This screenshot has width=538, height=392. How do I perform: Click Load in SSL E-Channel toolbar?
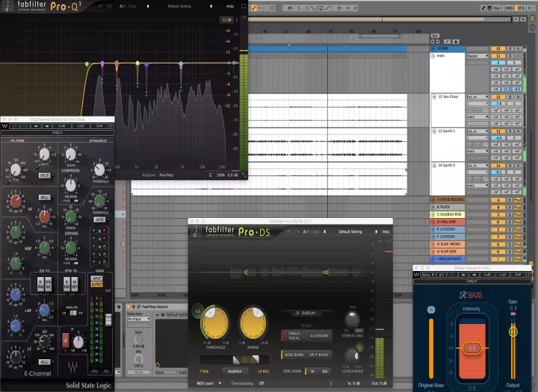81,126
